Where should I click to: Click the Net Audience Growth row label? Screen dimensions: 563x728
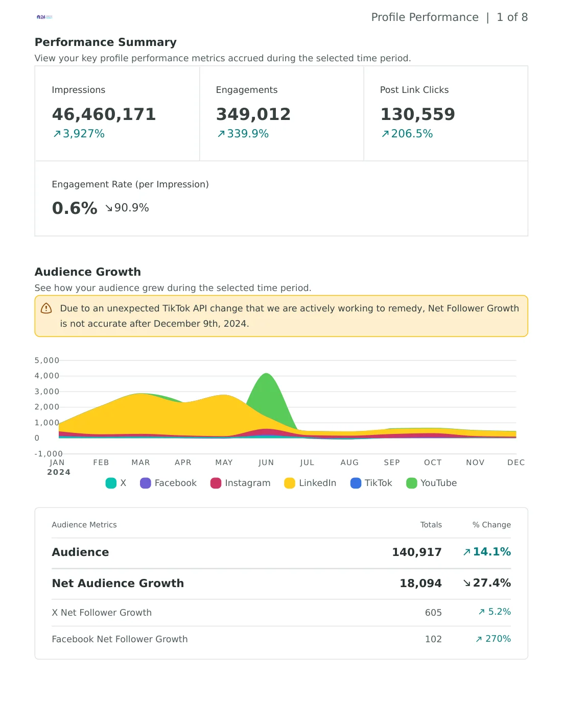[x=118, y=584]
